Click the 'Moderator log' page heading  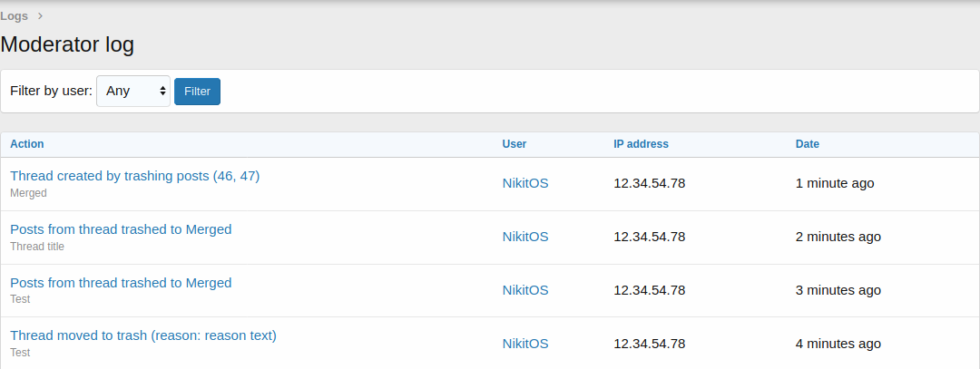click(x=68, y=44)
